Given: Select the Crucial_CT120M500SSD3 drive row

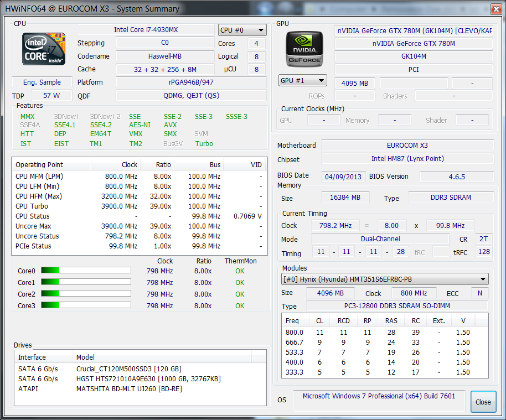Looking at the screenshot, I should coord(141,369).
